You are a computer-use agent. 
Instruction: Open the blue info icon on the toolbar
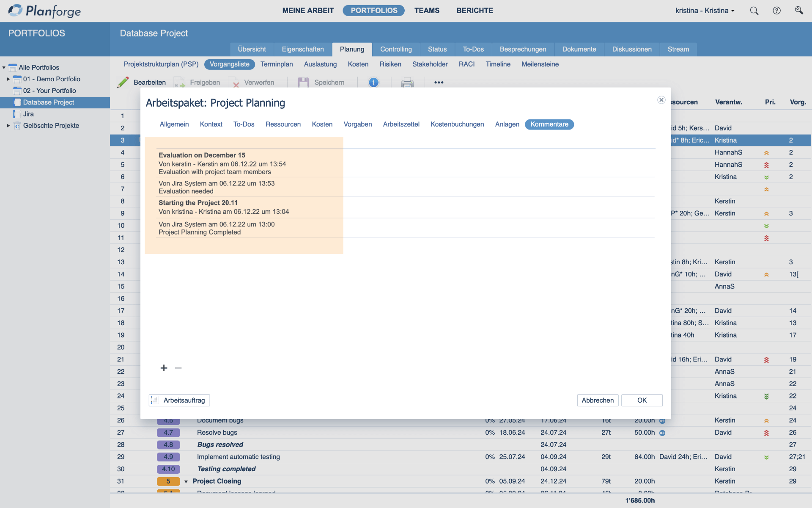click(374, 82)
